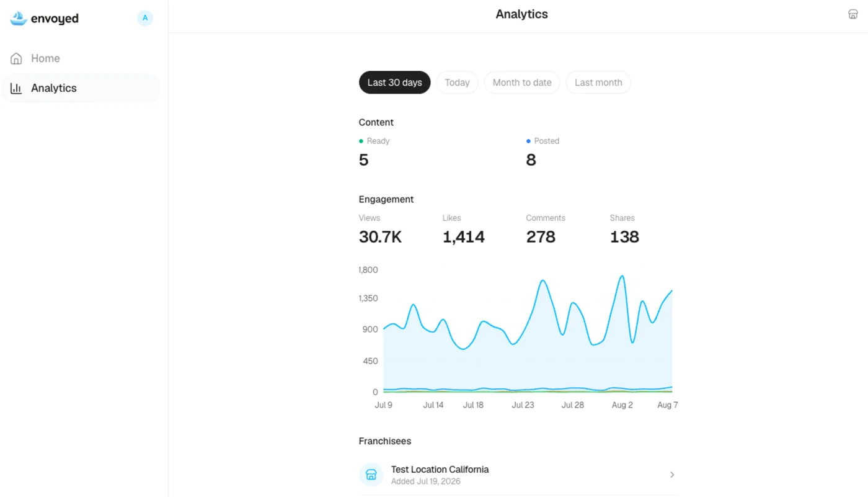Click the Jul 9 label on chart axis
Screen dimensions: 868x497
384,405
